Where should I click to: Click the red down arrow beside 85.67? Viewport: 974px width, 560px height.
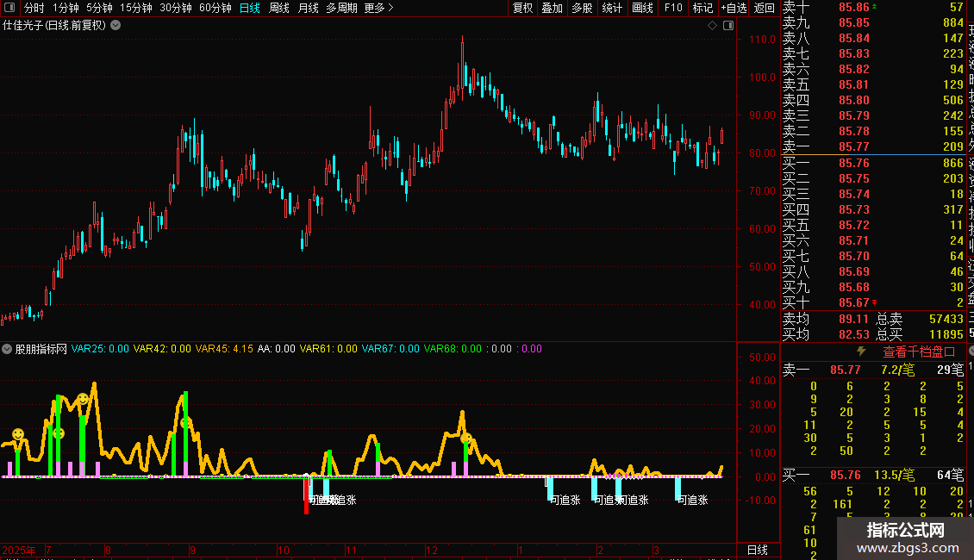(876, 302)
